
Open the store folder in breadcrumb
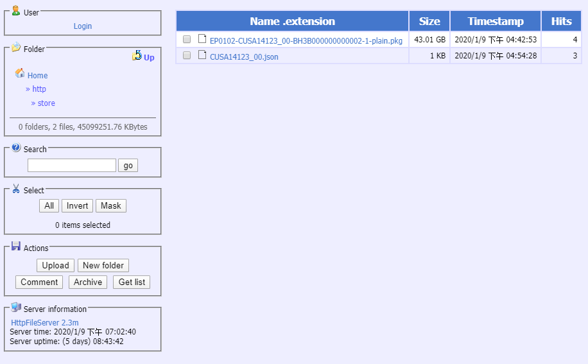[46, 103]
